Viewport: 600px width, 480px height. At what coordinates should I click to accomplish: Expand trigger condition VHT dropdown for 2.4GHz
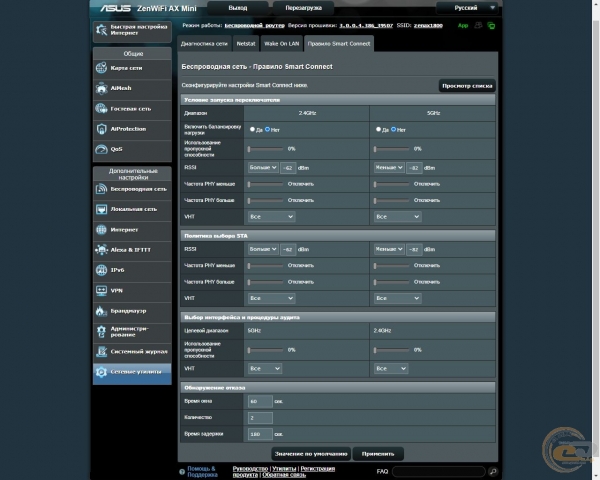tap(271, 217)
